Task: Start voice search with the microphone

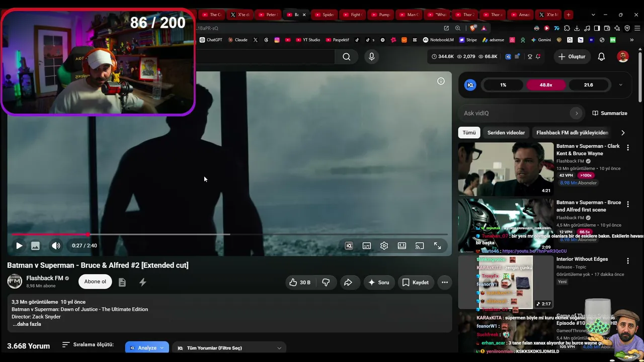Action: click(x=372, y=57)
